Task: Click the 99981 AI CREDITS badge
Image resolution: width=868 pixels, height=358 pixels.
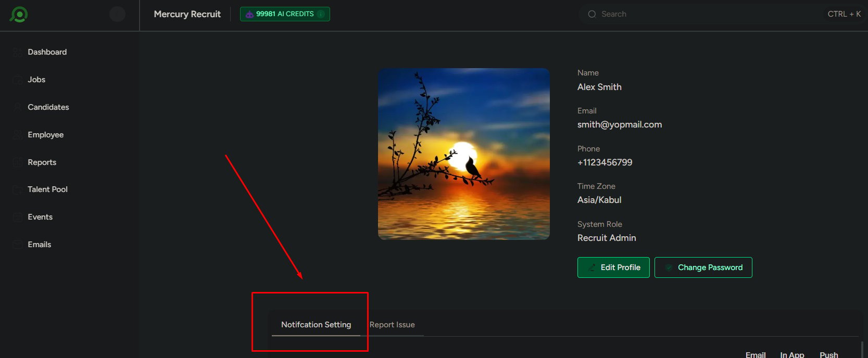Action: pyautogui.click(x=285, y=14)
